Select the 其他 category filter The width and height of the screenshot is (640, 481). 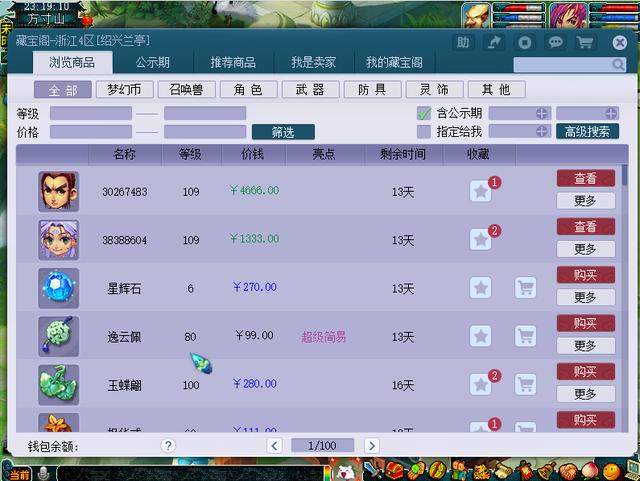click(496, 89)
